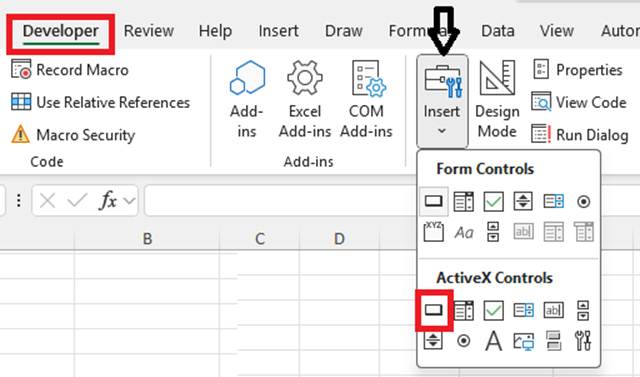
Task: Open More Controls in ActiveX
Action: [583, 340]
